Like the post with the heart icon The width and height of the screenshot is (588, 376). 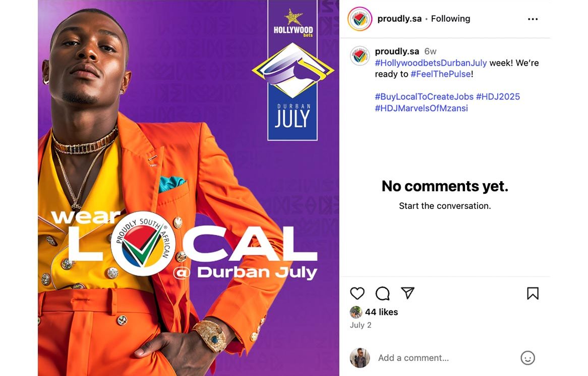(357, 293)
